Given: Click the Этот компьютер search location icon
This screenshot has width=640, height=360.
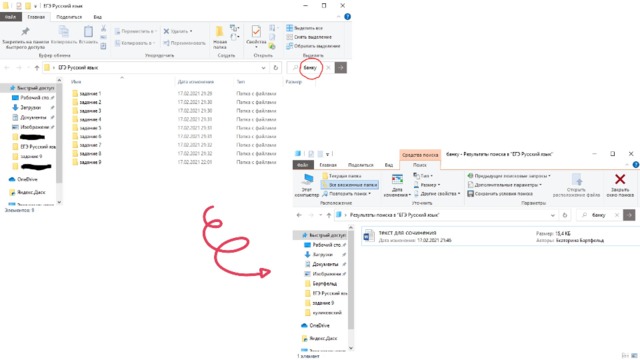Looking at the screenshot, I should pos(307,180).
